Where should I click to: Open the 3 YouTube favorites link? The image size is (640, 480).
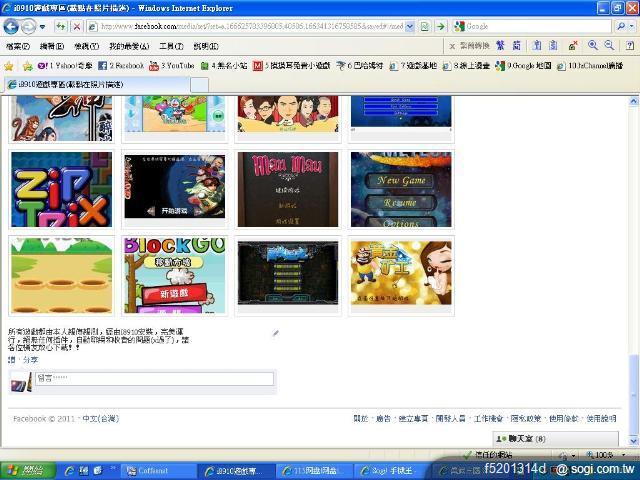[172, 66]
